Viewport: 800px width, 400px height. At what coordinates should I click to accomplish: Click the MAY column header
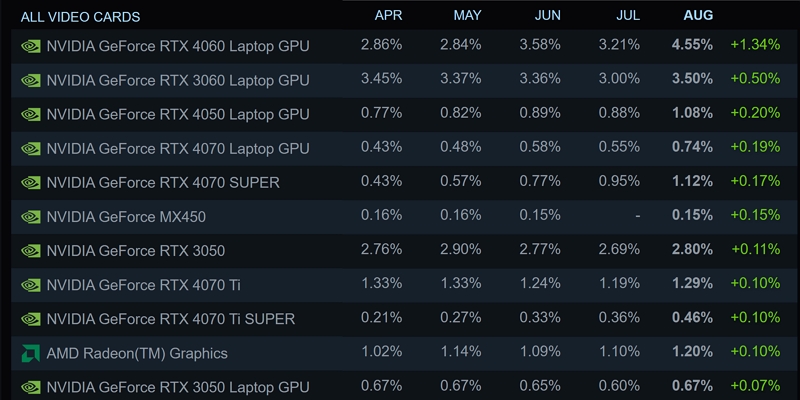click(x=467, y=16)
